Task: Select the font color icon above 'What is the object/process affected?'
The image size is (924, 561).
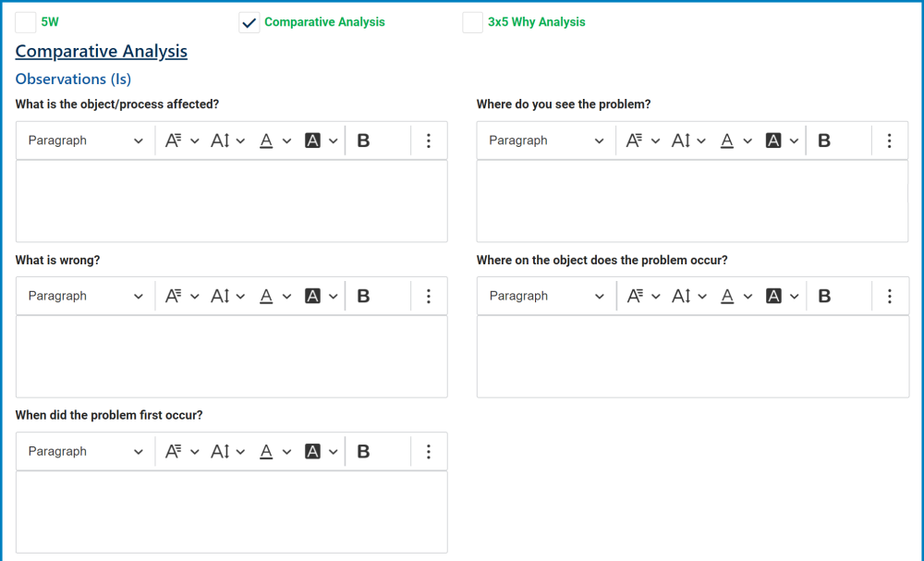Action: pos(264,140)
